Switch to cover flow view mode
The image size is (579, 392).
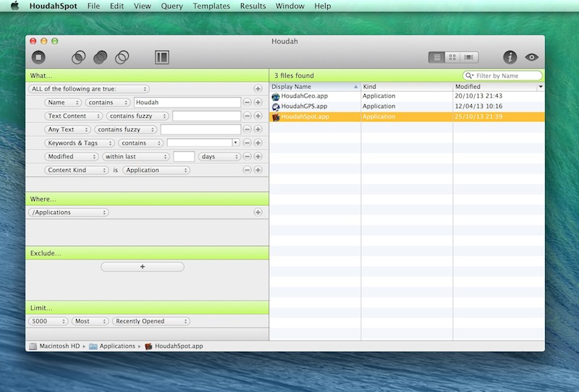tap(470, 57)
